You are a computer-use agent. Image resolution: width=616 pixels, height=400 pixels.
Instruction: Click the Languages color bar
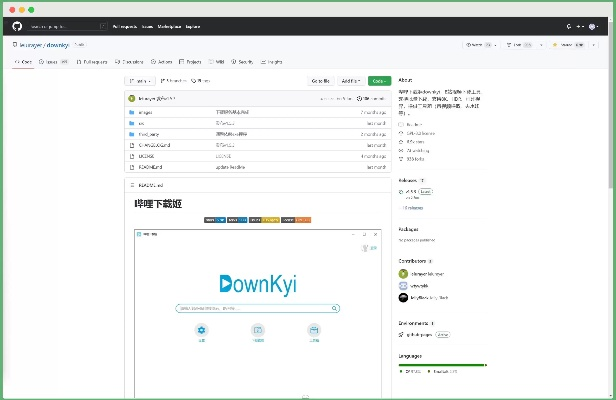[442, 365]
